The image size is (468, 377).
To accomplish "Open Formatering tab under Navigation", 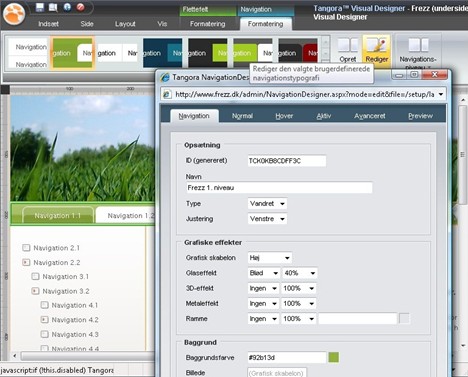I will 266,24.
